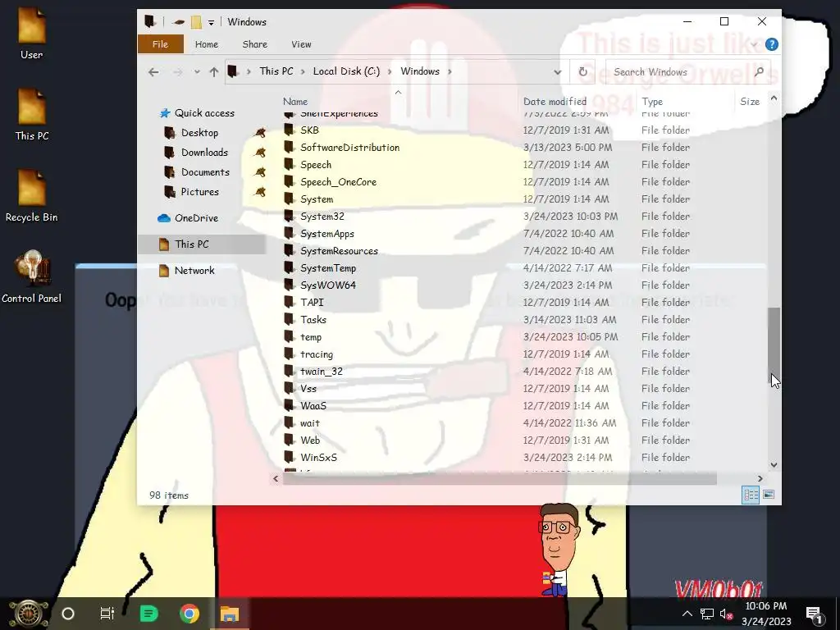Switch to the details view button
Viewport: 840px width, 630px height.
(751, 495)
